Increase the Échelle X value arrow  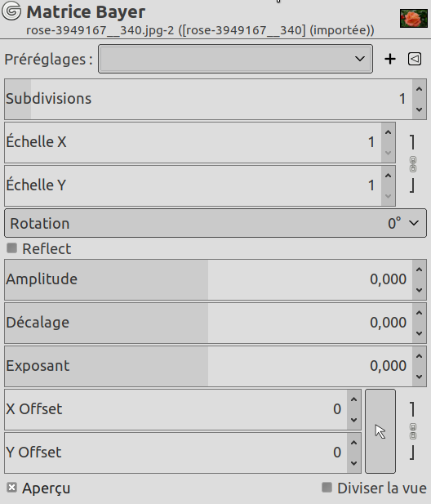coord(389,132)
